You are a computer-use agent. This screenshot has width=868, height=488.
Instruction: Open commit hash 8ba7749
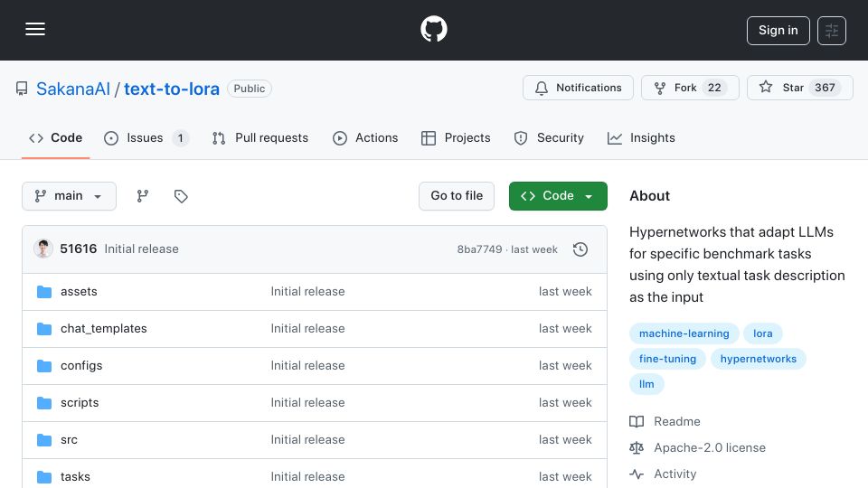point(479,249)
